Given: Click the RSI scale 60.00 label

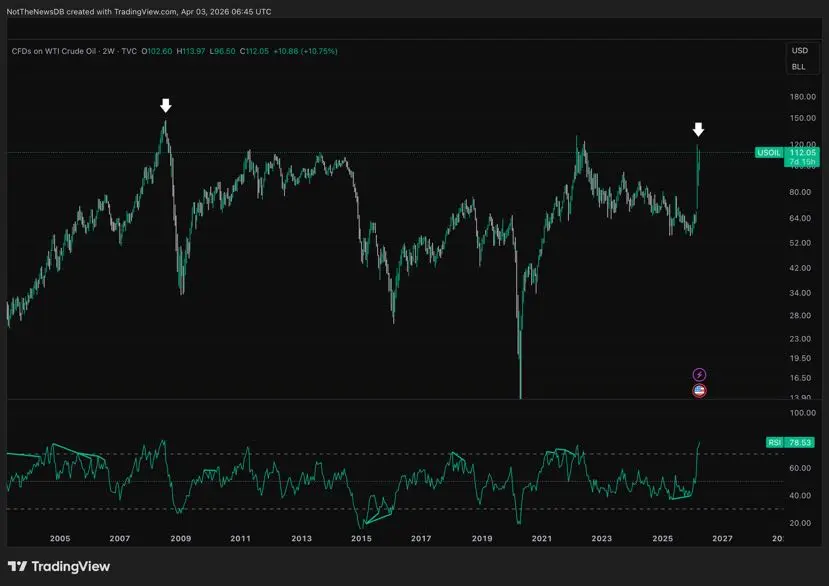Looking at the screenshot, I should [800, 468].
